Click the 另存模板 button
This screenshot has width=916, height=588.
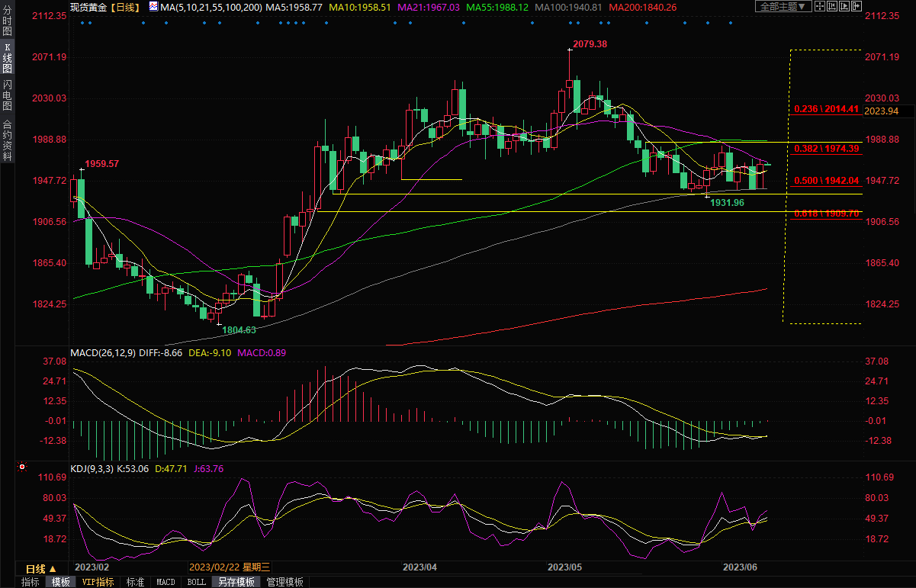tap(236, 582)
